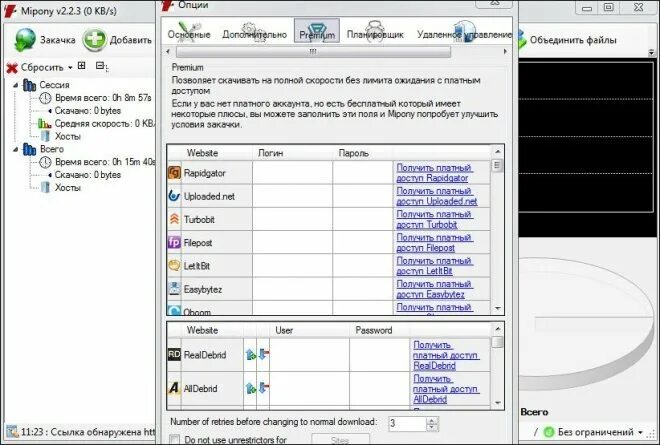
Task: Toggle Do not use unrestrictors for checkbox
Action: click(174, 440)
